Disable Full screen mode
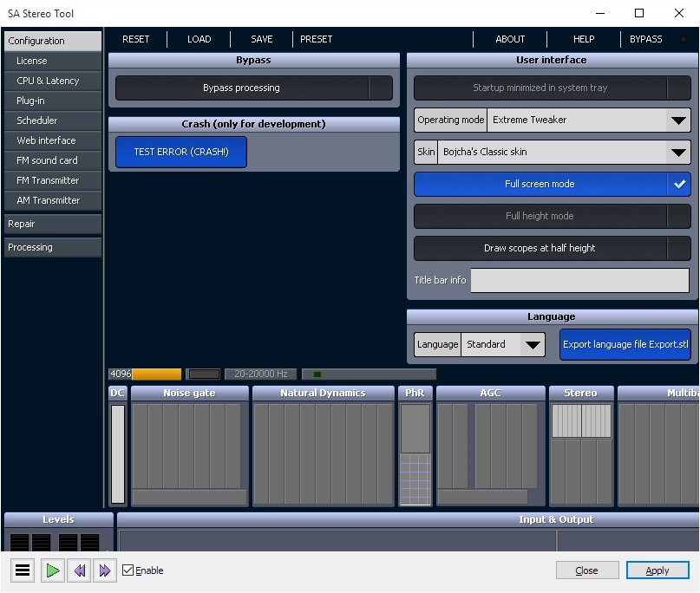This screenshot has width=700, height=593. 553,185
